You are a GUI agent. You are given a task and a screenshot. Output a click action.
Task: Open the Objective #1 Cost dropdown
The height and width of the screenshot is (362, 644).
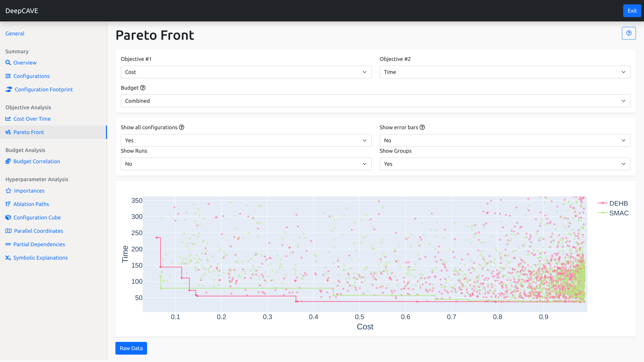[x=246, y=72]
